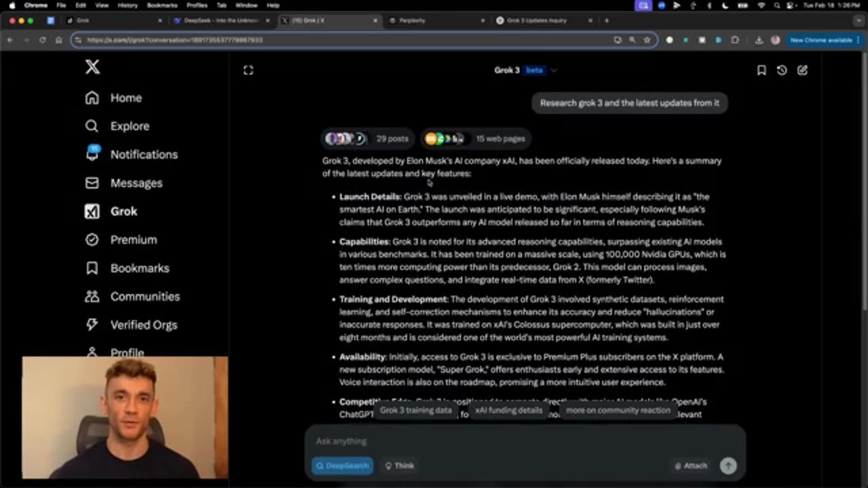Click the Grok 3 training data suggestion
868x488 pixels.
[416, 410]
